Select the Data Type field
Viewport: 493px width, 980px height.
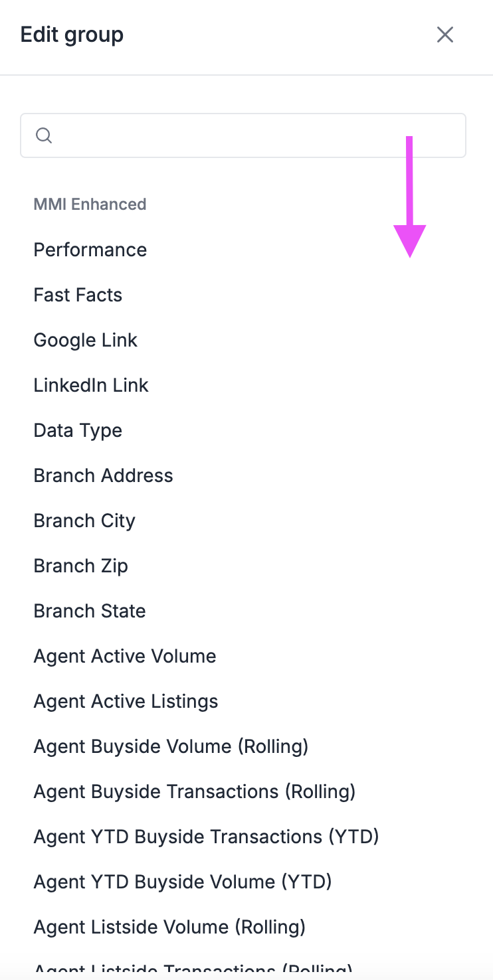[77, 430]
